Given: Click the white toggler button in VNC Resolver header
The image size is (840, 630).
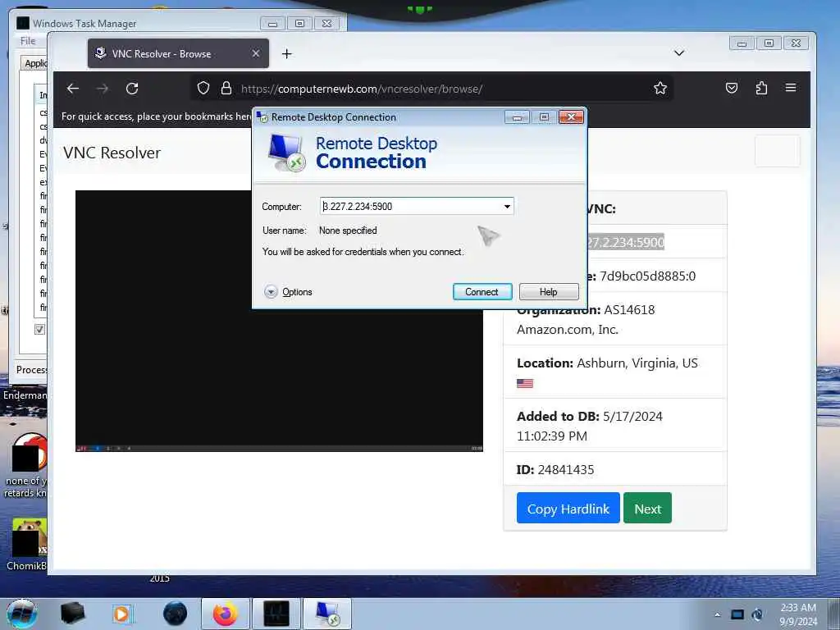Looking at the screenshot, I should [x=778, y=151].
